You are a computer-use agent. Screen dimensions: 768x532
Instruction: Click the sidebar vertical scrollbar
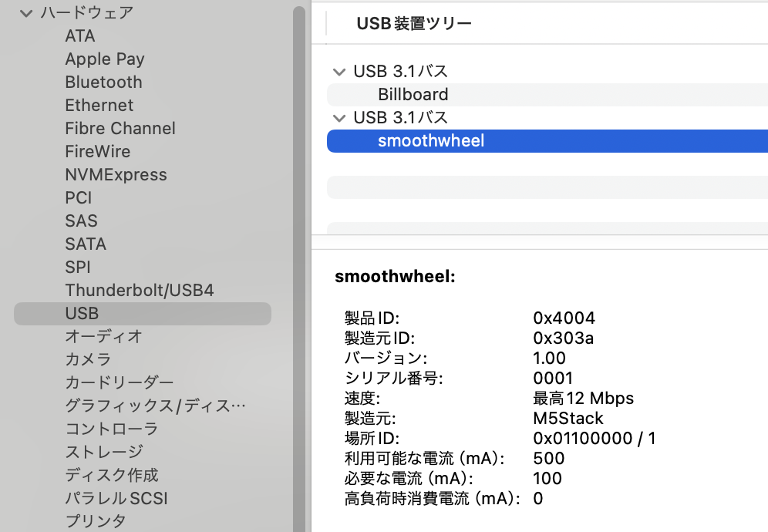(x=298, y=268)
